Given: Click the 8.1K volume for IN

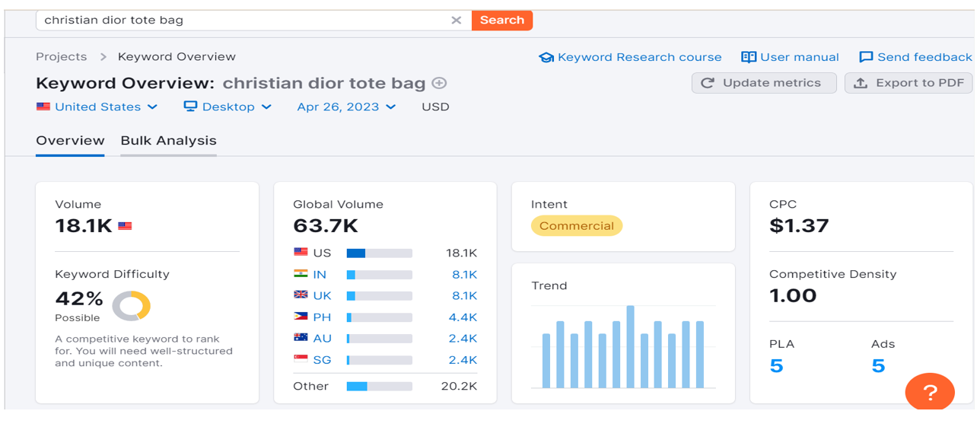Looking at the screenshot, I should tap(463, 275).
